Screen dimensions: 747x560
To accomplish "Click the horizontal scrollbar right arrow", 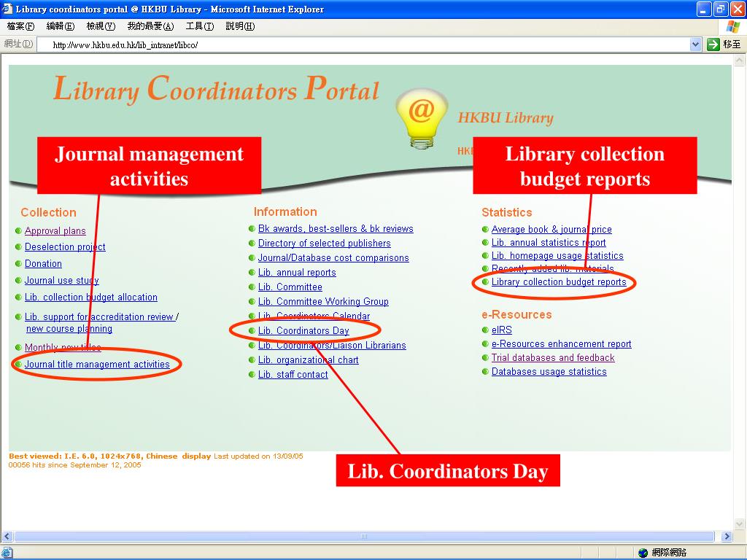I will [x=727, y=536].
